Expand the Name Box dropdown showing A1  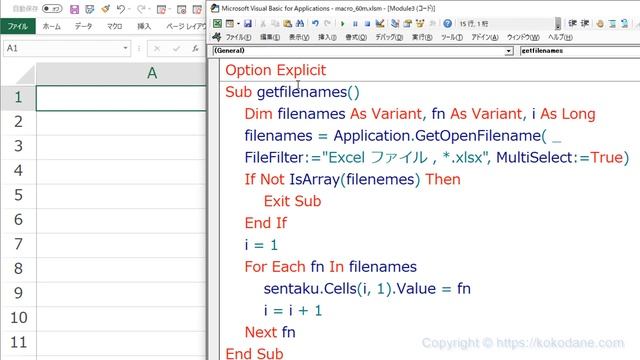(x=125, y=48)
